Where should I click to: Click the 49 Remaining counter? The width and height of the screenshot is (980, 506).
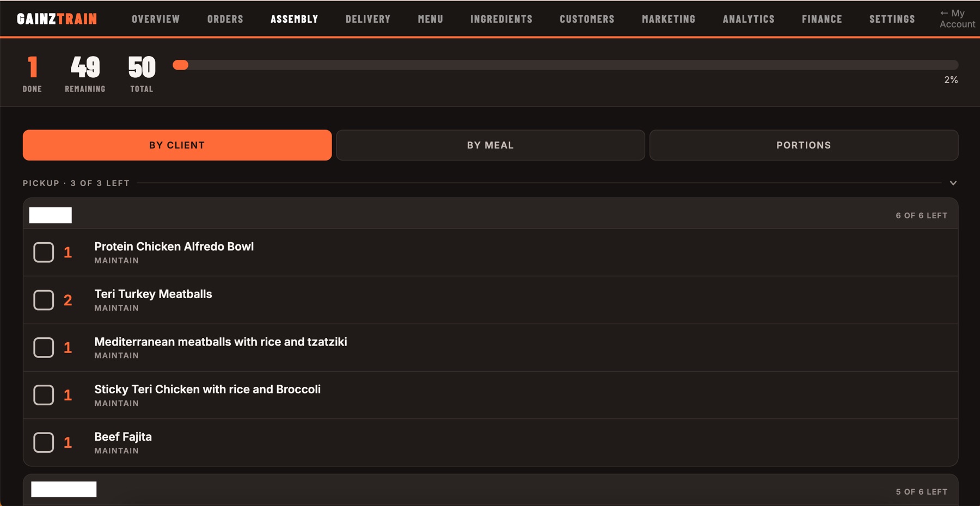point(85,67)
